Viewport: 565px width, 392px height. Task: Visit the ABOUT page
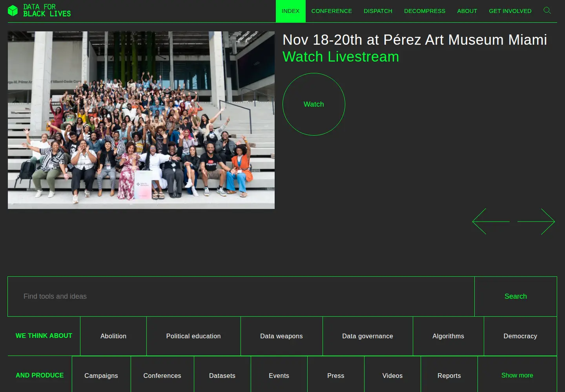click(467, 11)
